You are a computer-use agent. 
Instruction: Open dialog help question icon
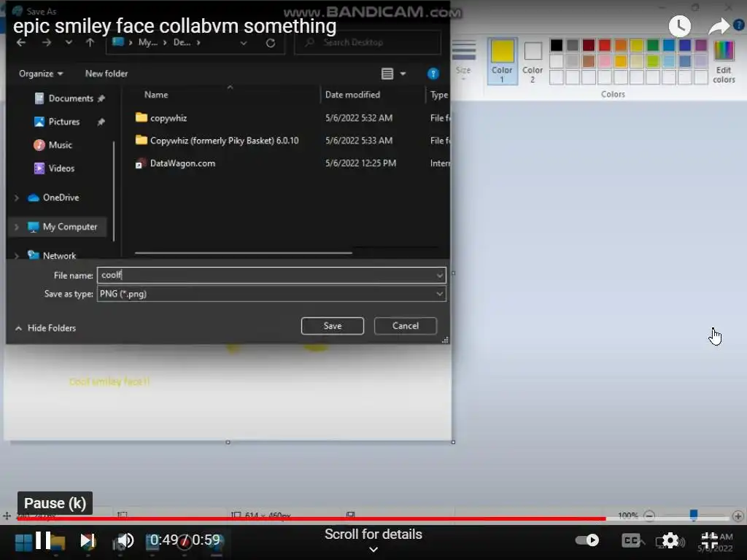433,74
